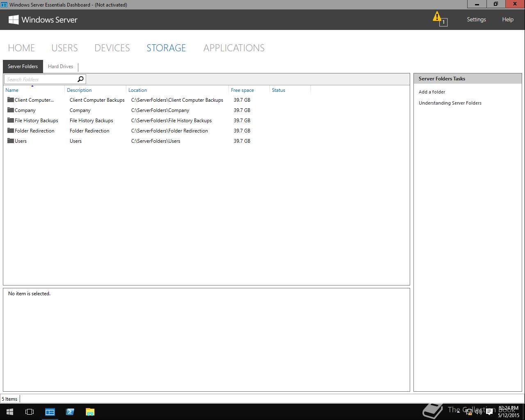Select the Company folder icon
Image resolution: width=525 pixels, height=420 pixels.
tap(11, 110)
